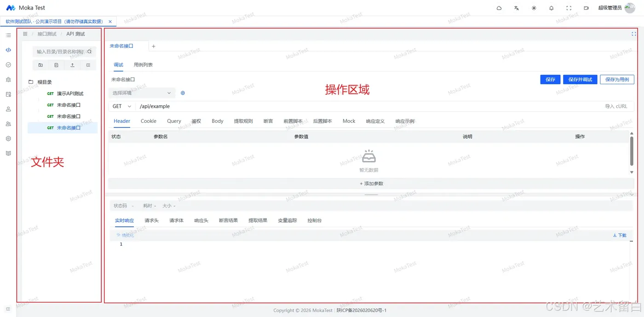The height and width of the screenshot is (317, 644).
Task: Open the check-circle test icon in sidebar
Action: [x=8, y=65]
